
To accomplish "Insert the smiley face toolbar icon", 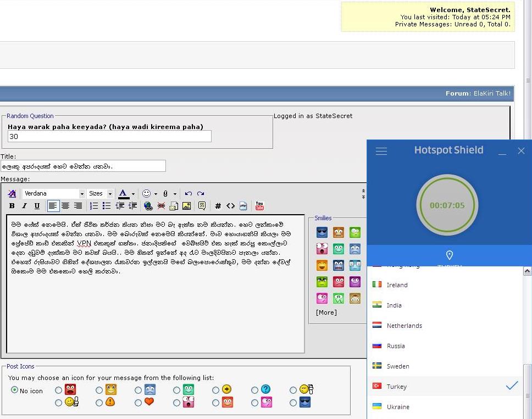I will [146, 193].
